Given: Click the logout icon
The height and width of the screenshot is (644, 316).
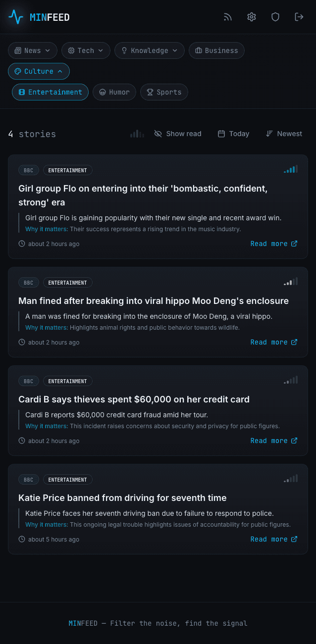Looking at the screenshot, I should pyautogui.click(x=299, y=17).
